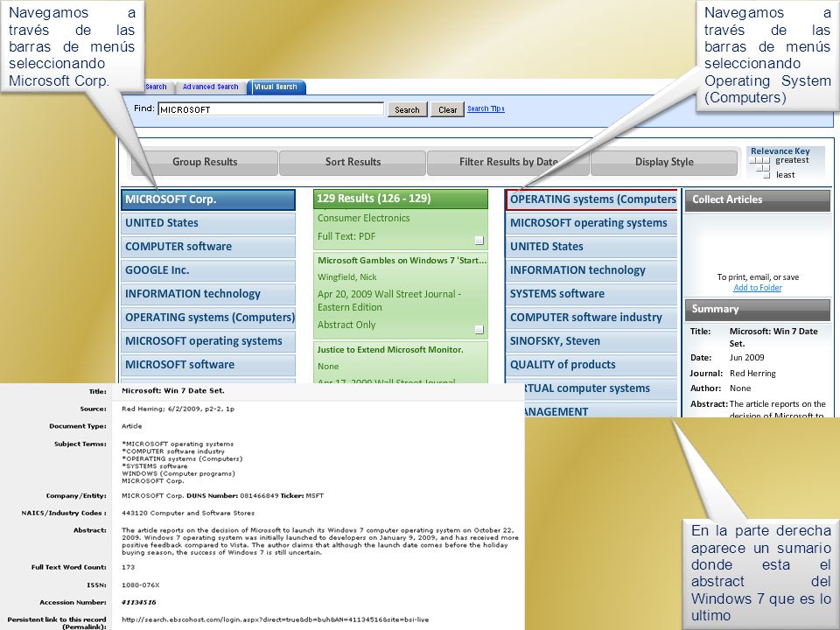Click the Find input field containing MICROSOFT

270,109
